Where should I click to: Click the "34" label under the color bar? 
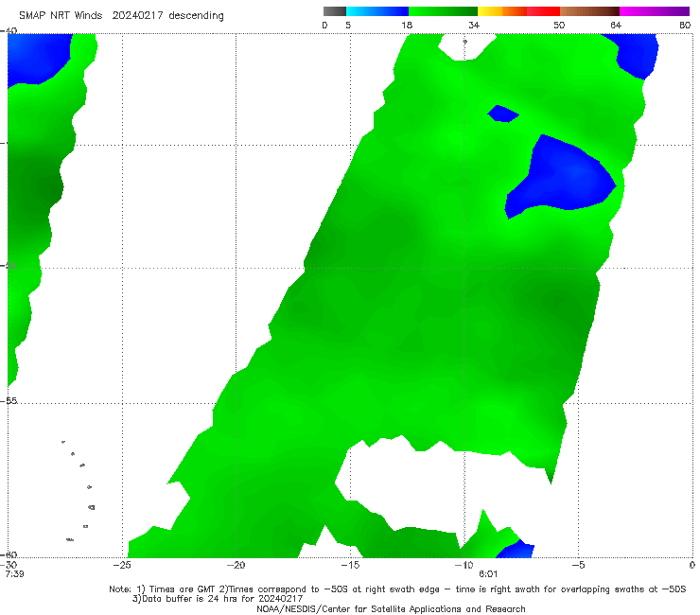click(474, 25)
